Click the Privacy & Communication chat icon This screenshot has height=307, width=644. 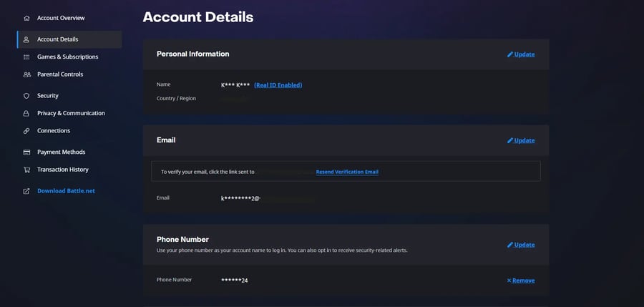(26, 113)
